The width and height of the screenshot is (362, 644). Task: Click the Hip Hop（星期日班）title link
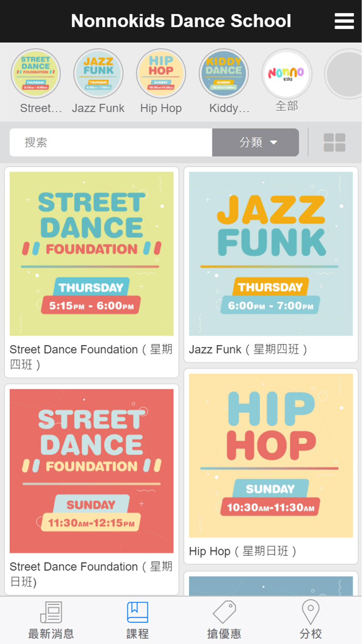(x=243, y=551)
